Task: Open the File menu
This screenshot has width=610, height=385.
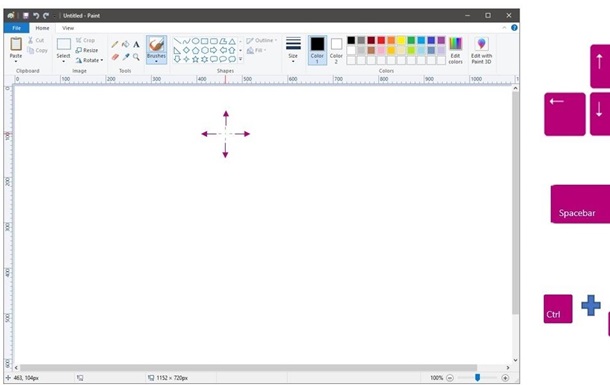Action: pos(16,28)
